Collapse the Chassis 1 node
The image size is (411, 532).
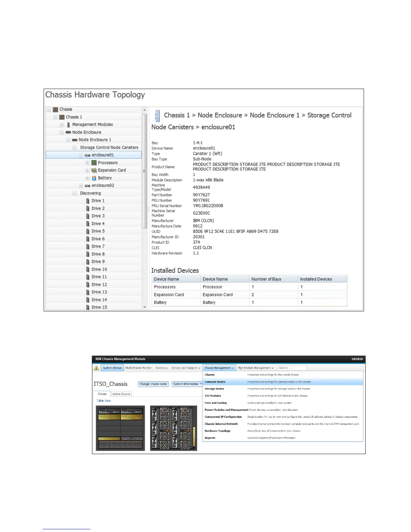click(55, 117)
